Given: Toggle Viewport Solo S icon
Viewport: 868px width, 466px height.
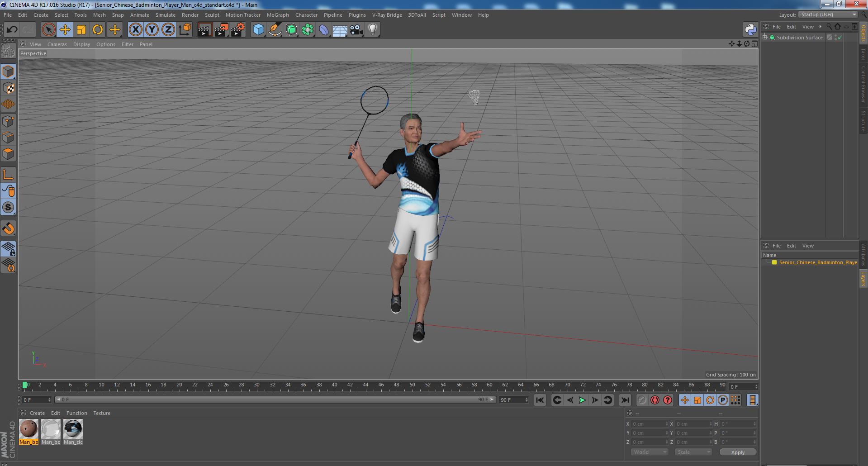Looking at the screenshot, I should pos(8,207).
